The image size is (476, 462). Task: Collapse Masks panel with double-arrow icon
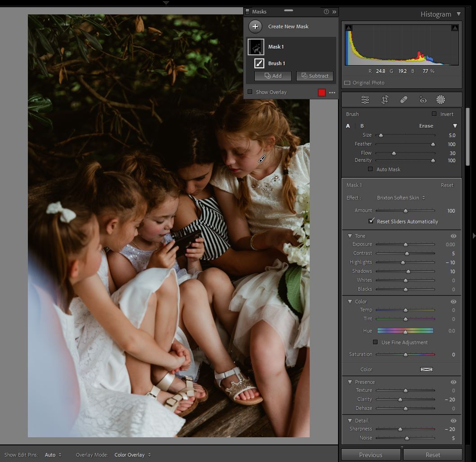point(334,12)
